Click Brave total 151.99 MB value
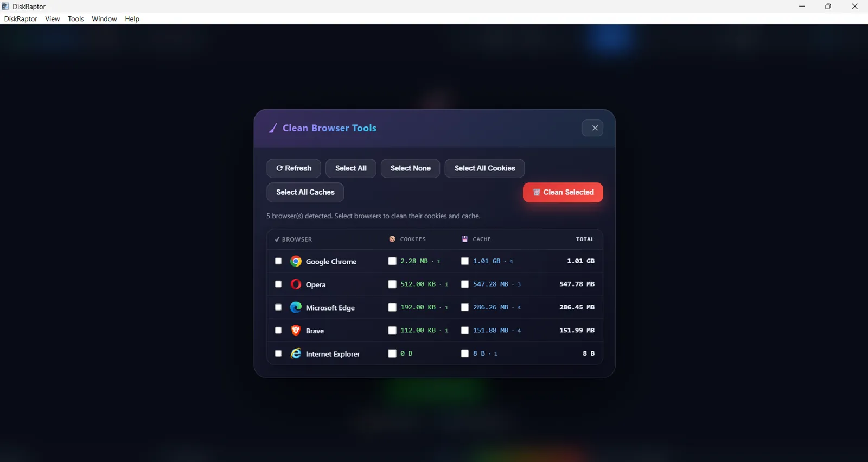The image size is (868, 462). (x=577, y=330)
